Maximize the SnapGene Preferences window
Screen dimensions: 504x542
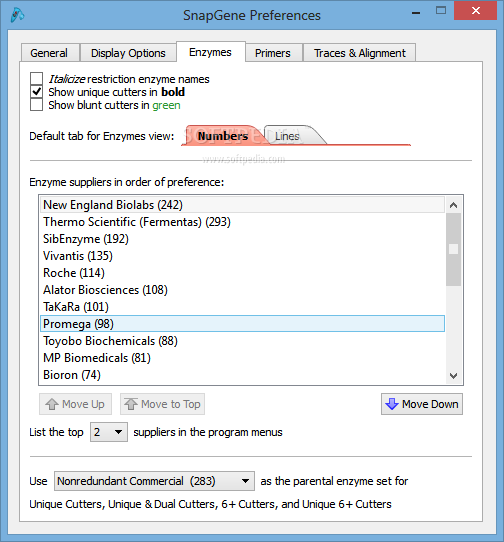coord(441,11)
